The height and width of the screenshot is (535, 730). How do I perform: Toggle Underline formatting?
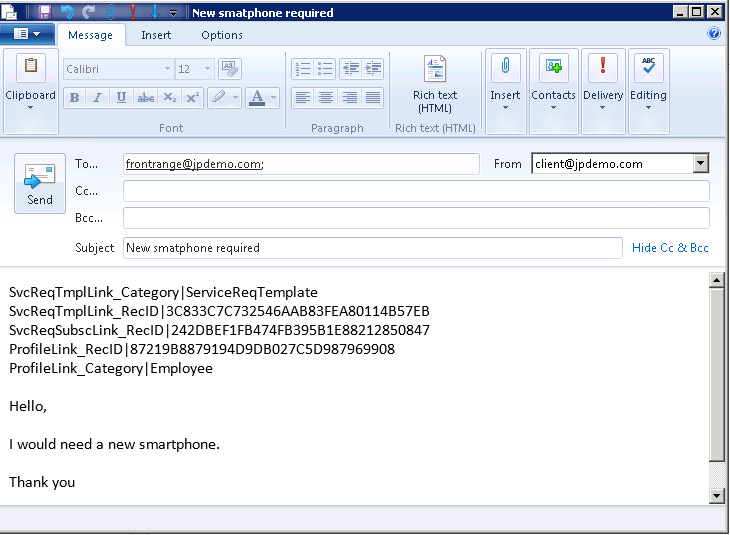coord(121,98)
